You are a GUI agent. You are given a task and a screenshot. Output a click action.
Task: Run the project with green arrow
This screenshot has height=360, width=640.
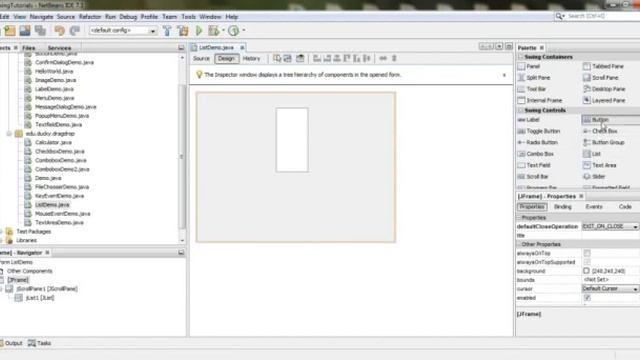(199, 31)
